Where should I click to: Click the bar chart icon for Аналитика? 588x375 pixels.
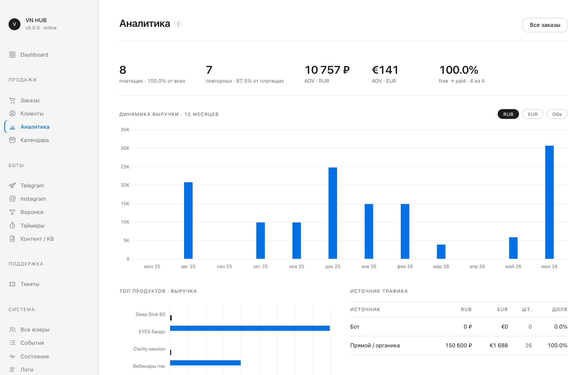12,127
